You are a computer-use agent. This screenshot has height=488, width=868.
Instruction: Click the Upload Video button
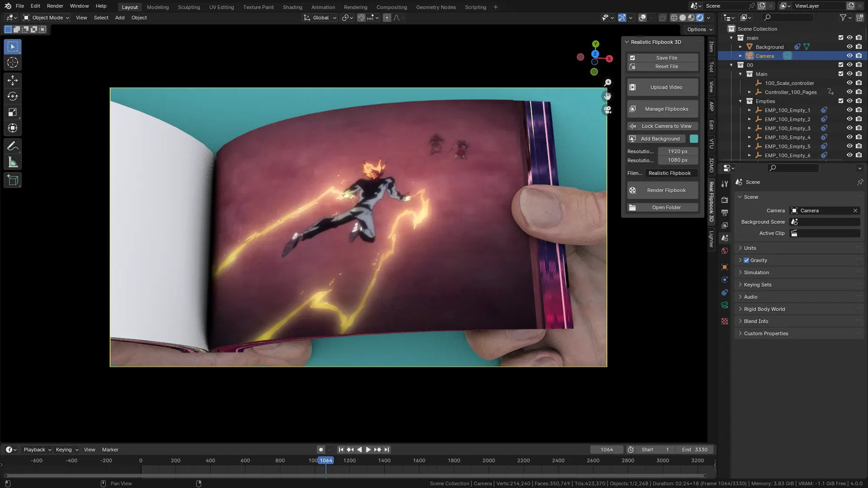[663, 88]
